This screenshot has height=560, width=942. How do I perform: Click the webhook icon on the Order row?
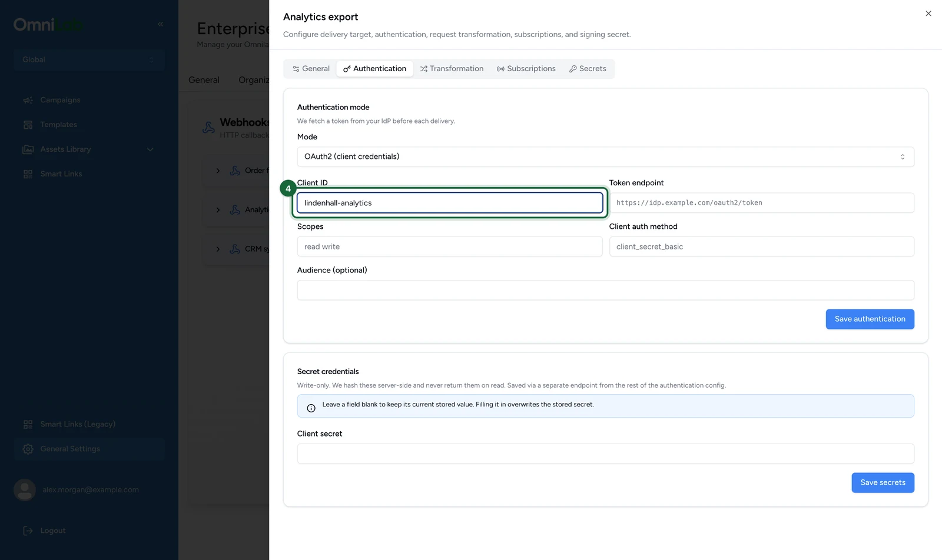(x=235, y=171)
